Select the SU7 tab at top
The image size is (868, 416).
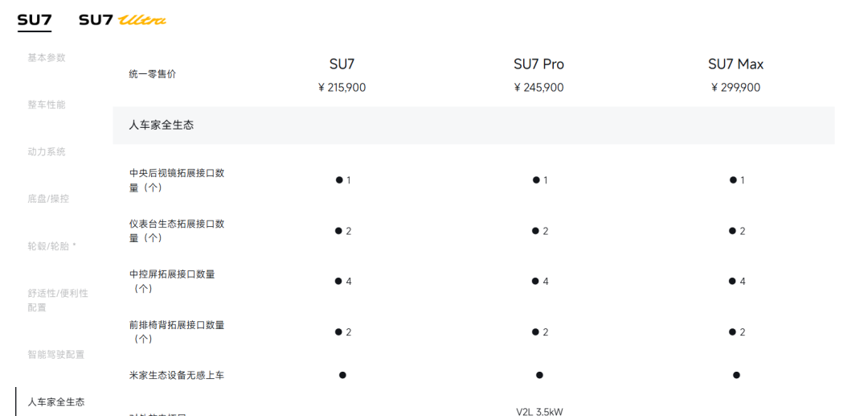[x=35, y=20]
